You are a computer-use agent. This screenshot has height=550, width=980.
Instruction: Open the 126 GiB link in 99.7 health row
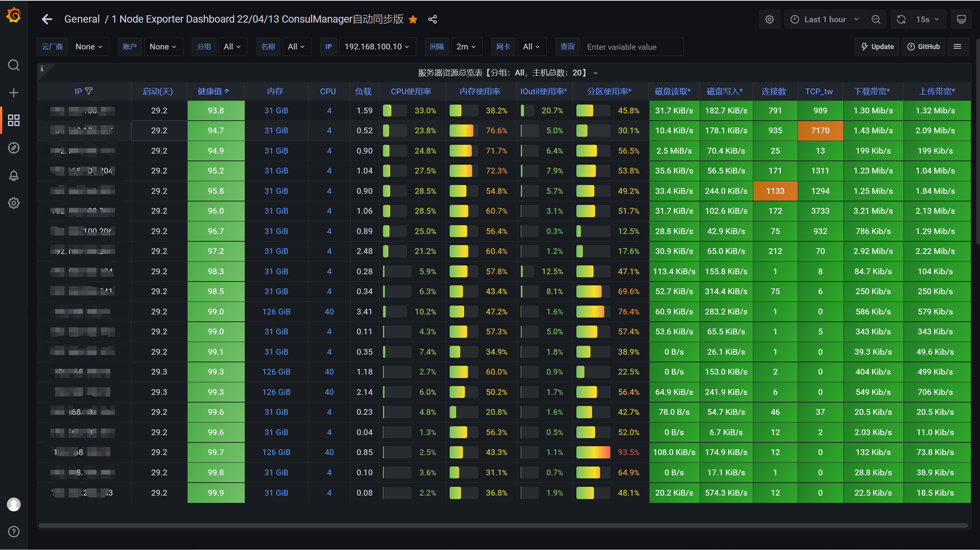point(276,452)
